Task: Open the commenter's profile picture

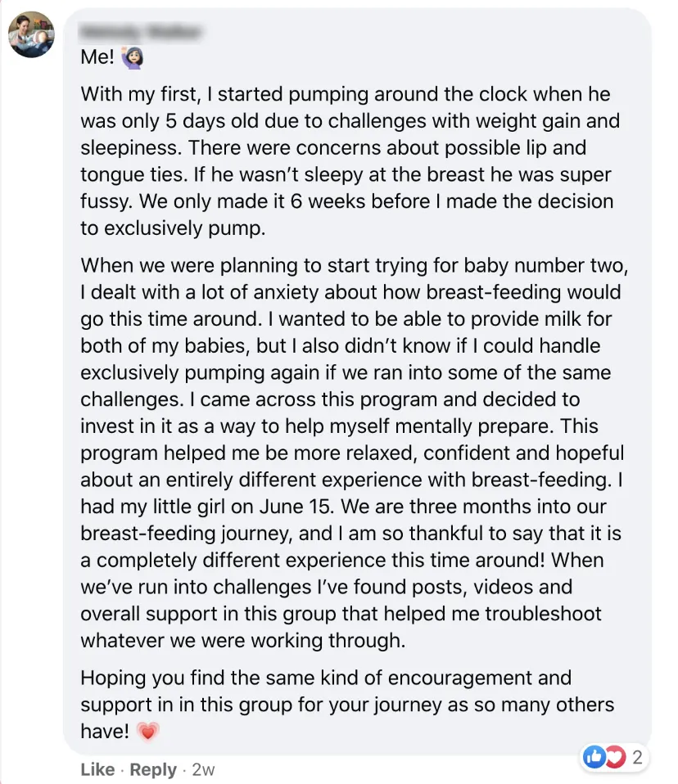Action: [31, 34]
